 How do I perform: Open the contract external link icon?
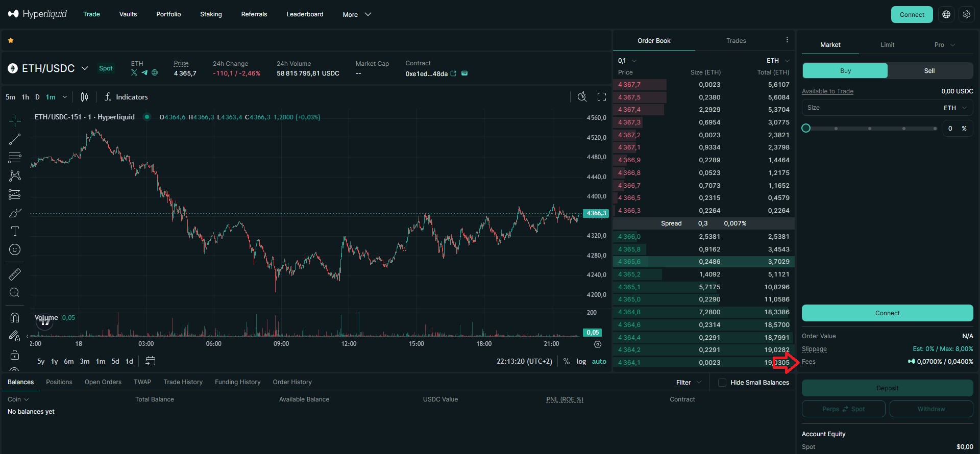[x=453, y=73]
